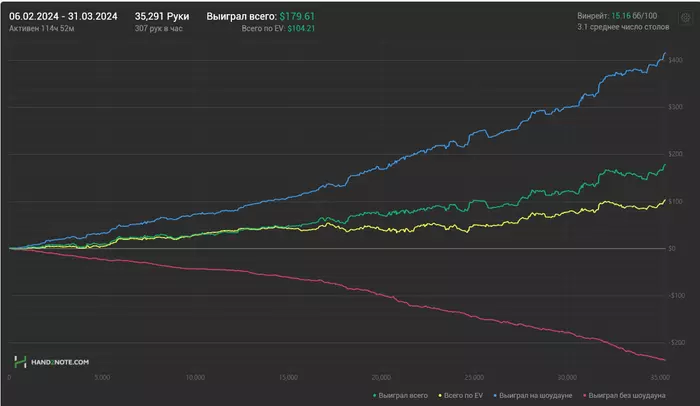
Task: Click the EV total value $104.21
Action: coord(300,29)
